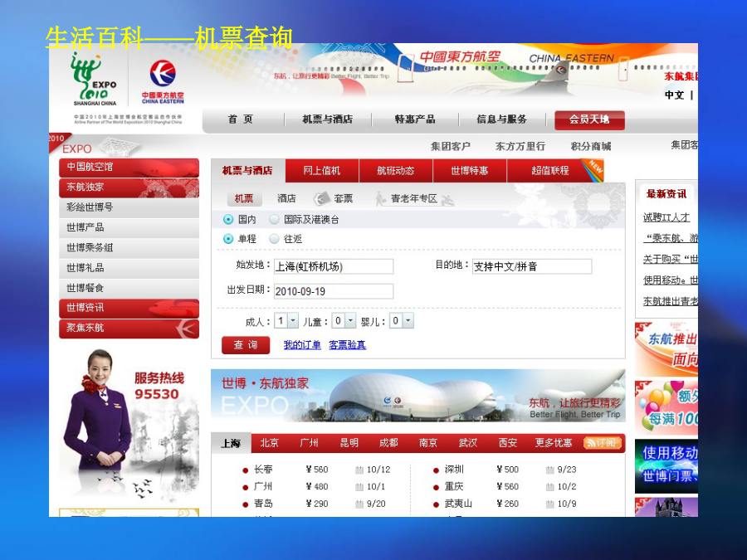Open 更多优惠 more deals tab
The height and width of the screenshot is (560, 747).
click(553, 443)
